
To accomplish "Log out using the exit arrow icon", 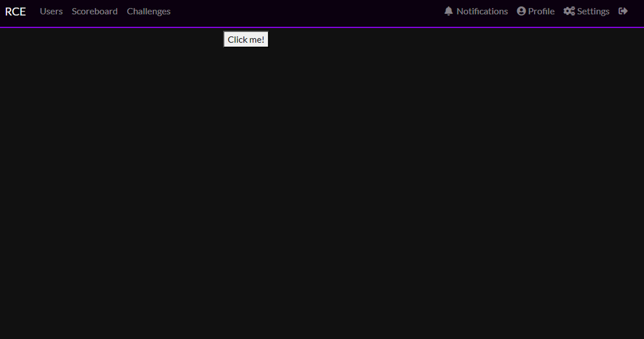I will point(623,11).
